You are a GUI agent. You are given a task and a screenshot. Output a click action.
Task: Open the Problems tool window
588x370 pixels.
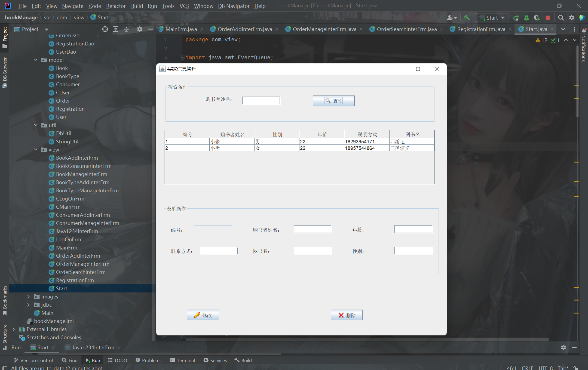148,360
